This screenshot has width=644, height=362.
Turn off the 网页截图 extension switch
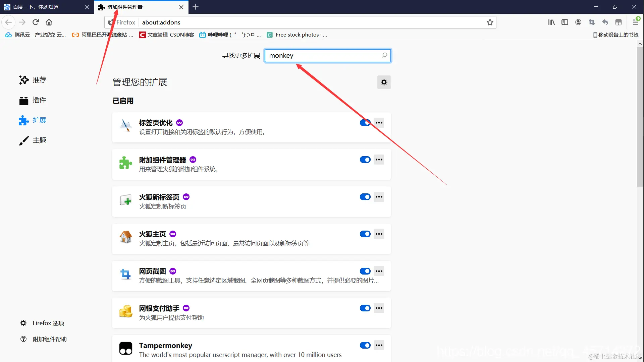(365, 271)
